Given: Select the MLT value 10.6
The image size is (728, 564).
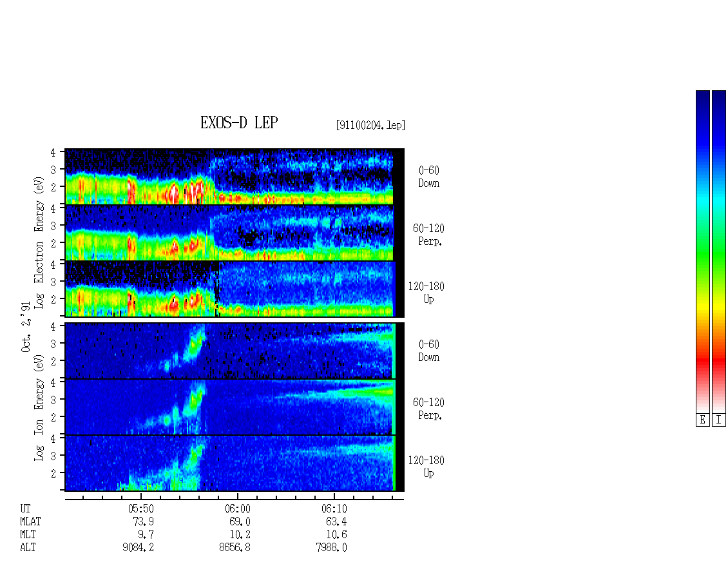Looking at the screenshot, I should pos(336,535).
